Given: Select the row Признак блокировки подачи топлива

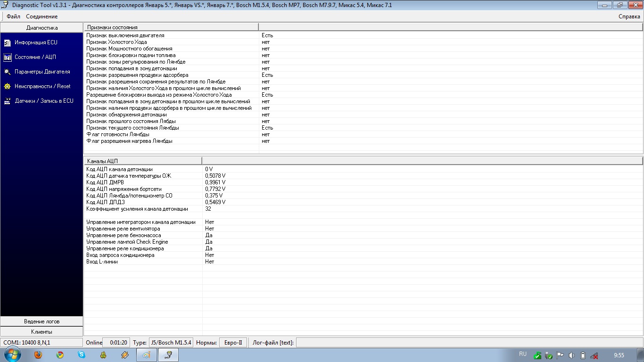Looking at the screenshot, I should pyautogui.click(x=363, y=55).
